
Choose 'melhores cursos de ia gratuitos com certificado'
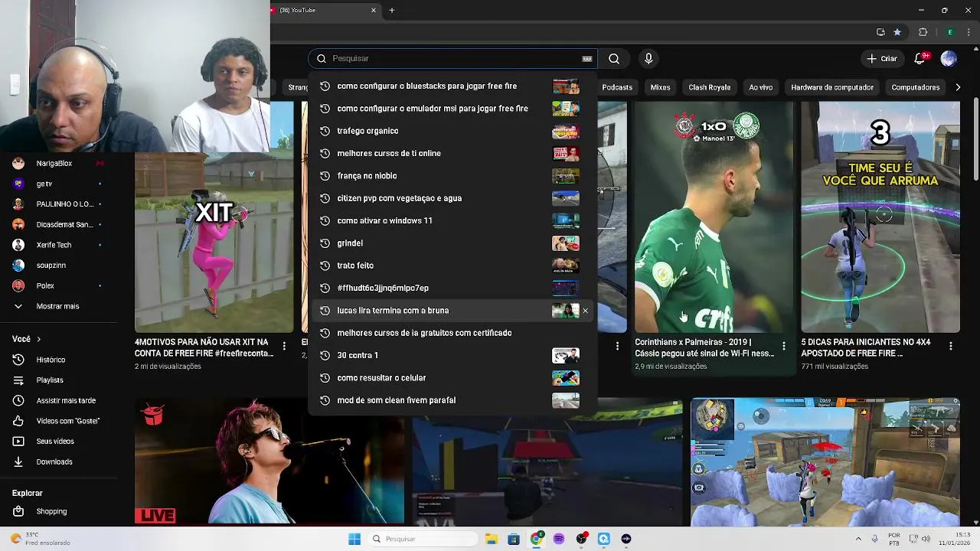click(x=452, y=333)
